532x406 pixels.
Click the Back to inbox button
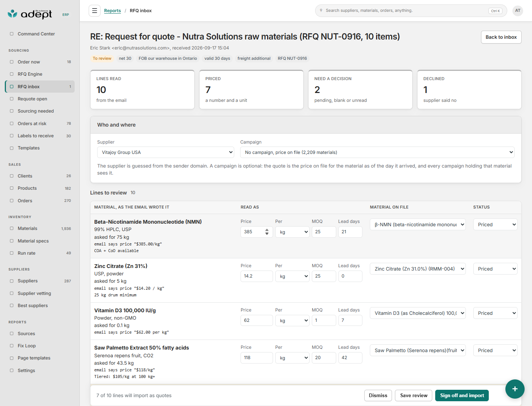[501, 37]
